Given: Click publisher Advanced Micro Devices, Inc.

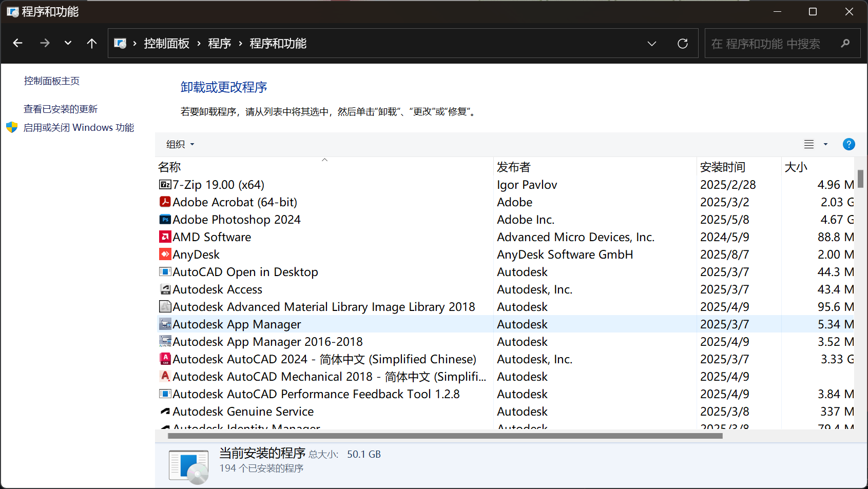Looking at the screenshot, I should coord(576,237).
